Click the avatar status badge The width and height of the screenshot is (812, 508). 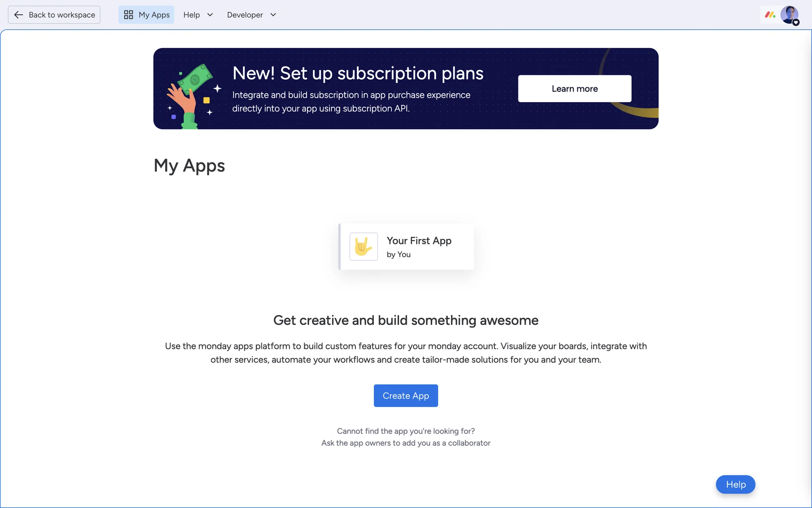[796, 22]
